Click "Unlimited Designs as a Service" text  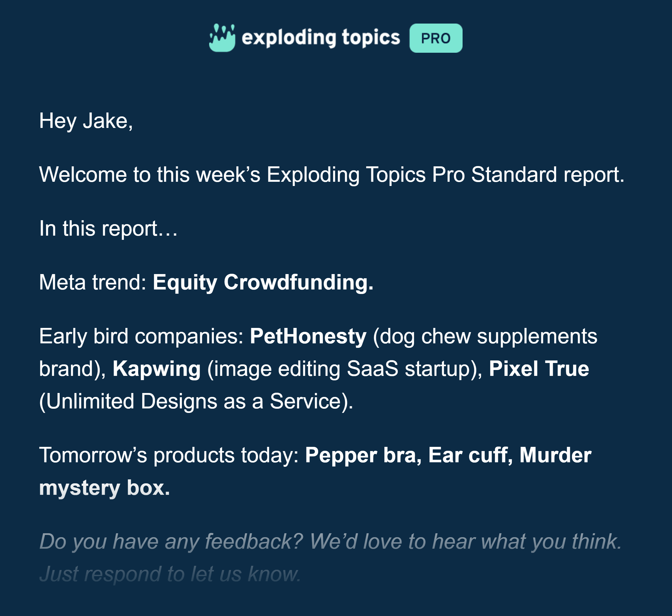click(x=196, y=401)
